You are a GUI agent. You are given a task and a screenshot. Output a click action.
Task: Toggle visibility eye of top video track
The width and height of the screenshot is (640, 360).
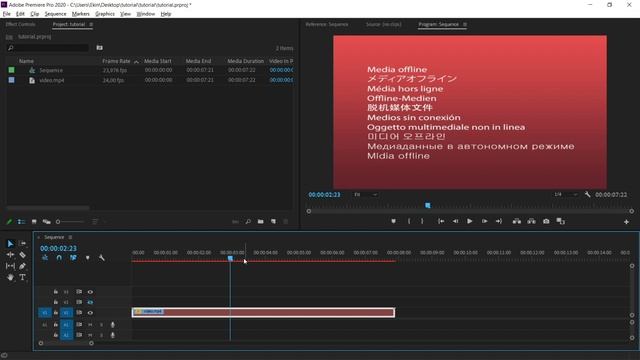pos(90,292)
